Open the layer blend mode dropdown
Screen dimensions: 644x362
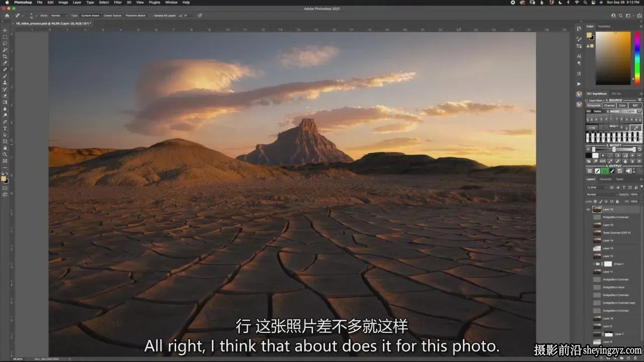[601, 194]
